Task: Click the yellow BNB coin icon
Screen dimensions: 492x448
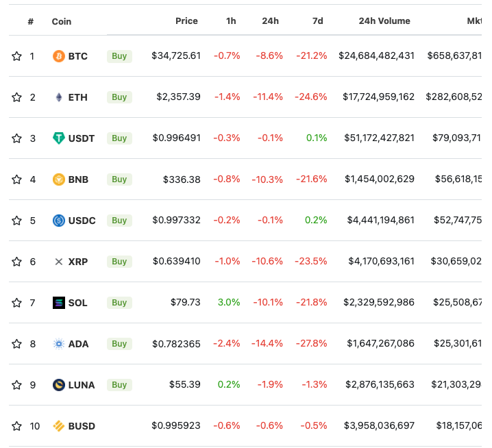Action: [x=59, y=179]
